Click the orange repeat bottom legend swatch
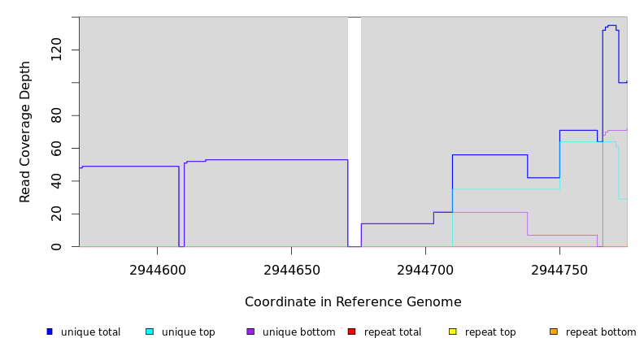This screenshot has height=351, width=644. pos(554,331)
